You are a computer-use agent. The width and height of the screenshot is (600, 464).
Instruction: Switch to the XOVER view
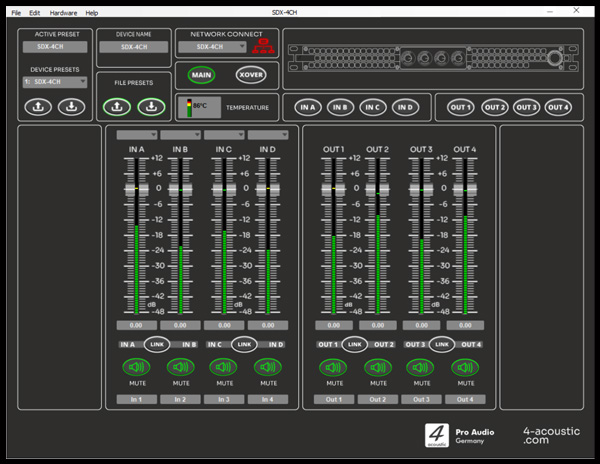[x=250, y=75]
